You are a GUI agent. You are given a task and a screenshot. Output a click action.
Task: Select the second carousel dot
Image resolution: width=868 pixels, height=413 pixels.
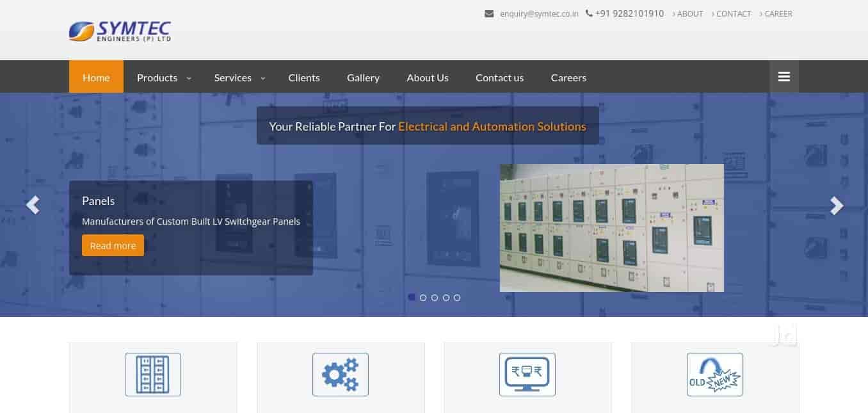pos(423,298)
